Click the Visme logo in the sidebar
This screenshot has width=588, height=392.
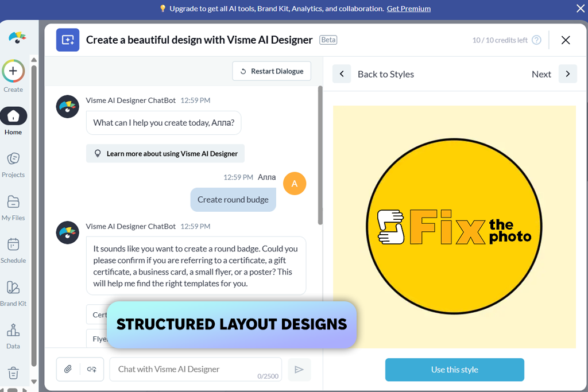pos(17,37)
